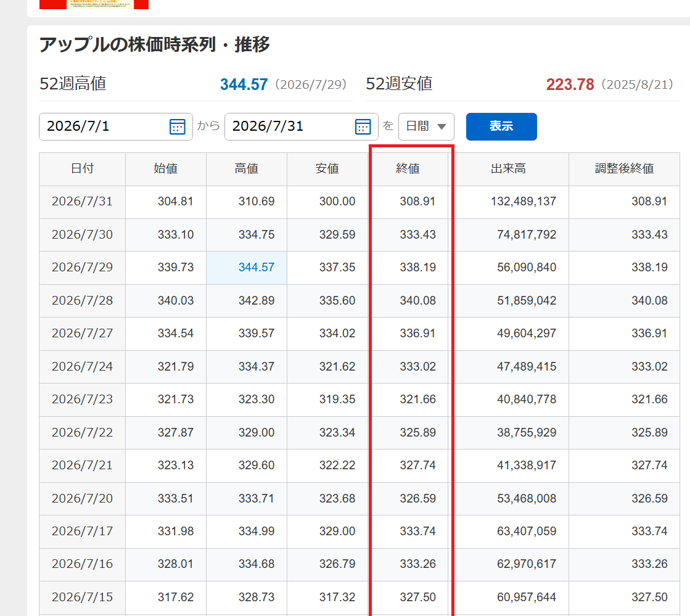Click the blue 表示 button
The width and height of the screenshot is (690, 616).
pos(501,127)
